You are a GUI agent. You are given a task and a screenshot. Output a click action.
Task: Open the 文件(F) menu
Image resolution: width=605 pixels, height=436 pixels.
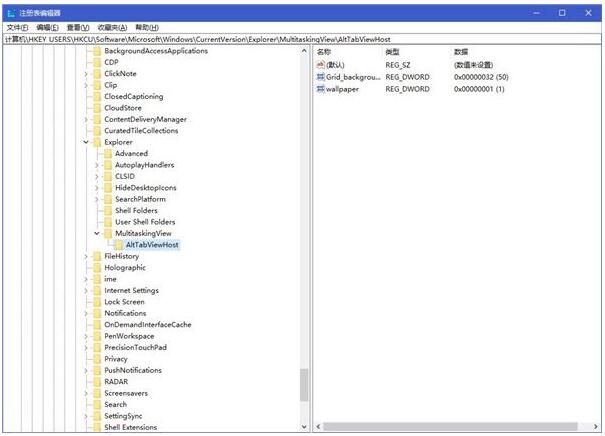(17, 27)
